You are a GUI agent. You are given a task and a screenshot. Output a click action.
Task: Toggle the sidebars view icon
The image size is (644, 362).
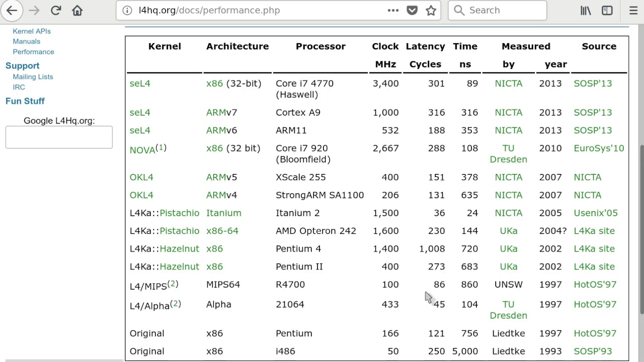pos(607,10)
